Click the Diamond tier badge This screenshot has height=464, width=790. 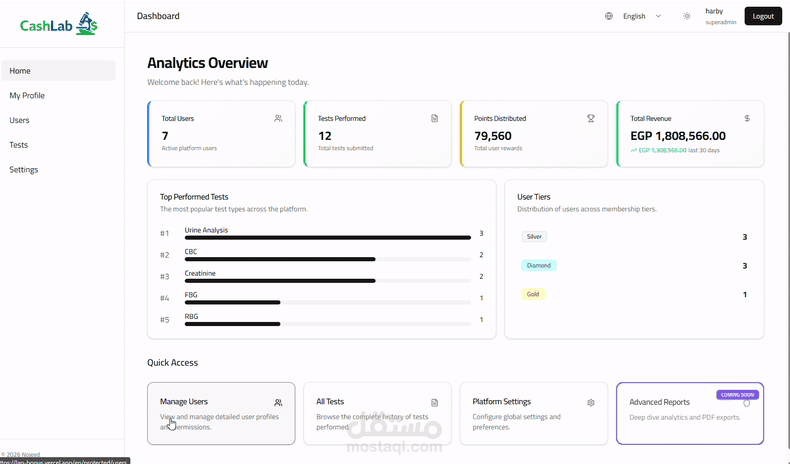tap(539, 266)
